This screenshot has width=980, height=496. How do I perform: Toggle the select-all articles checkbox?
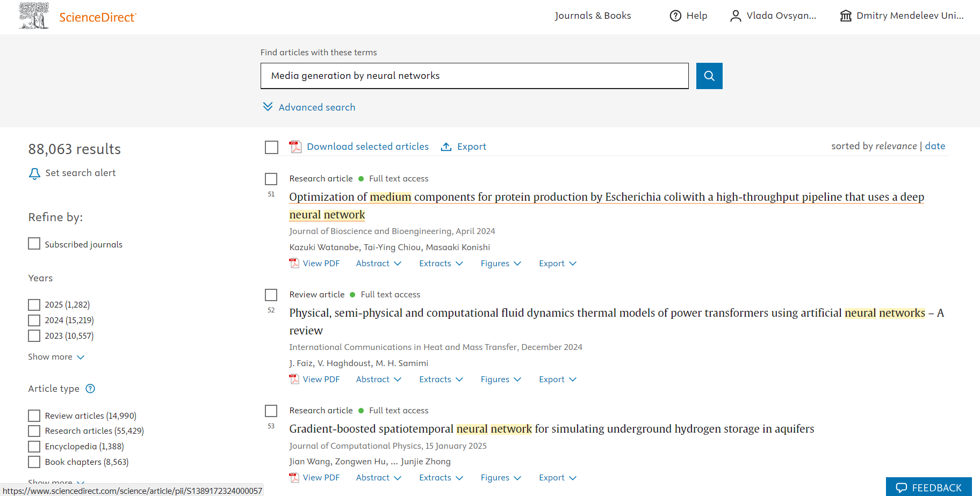[x=271, y=147]
